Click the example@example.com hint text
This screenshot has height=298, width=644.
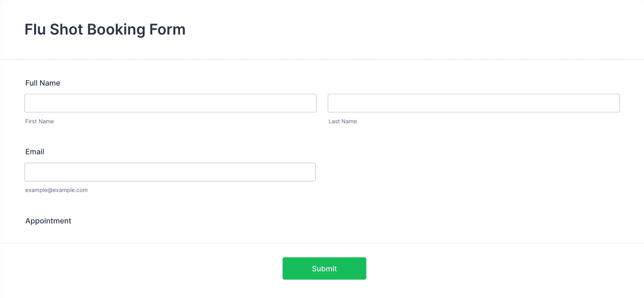coord(56,190)
